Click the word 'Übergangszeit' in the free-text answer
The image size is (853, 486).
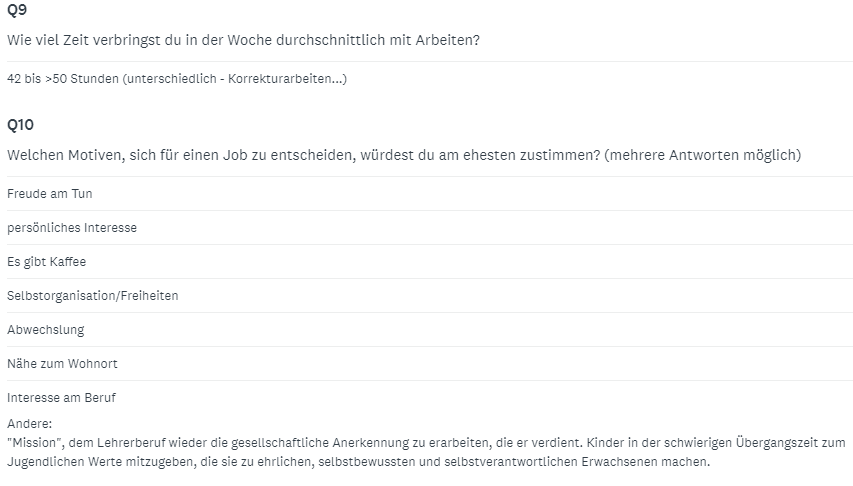coord(775,442)
